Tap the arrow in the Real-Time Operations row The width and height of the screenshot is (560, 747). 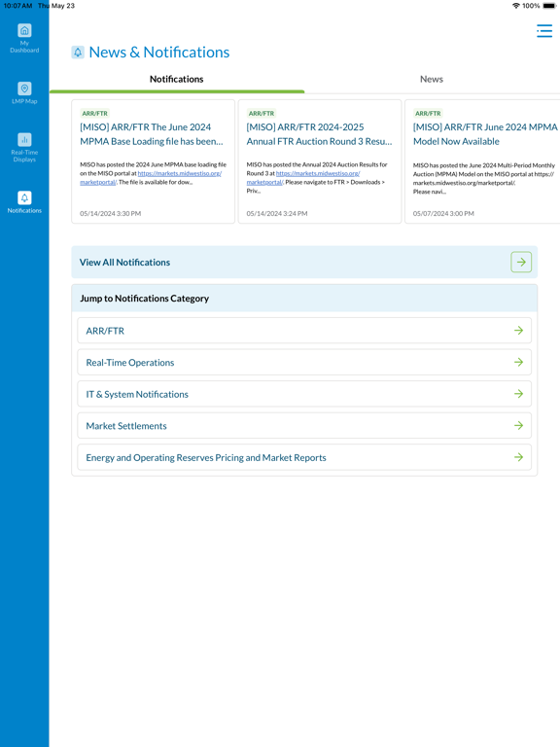pos(518,362)
